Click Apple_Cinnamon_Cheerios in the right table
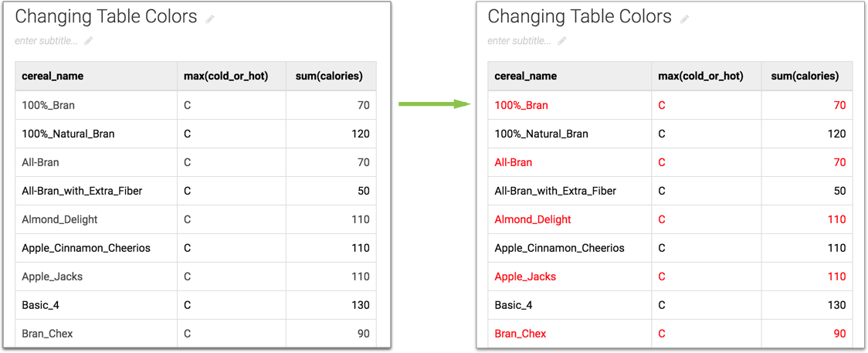This screenshot has height=353, width=868. pyautogui.click(x=559, y=248)
